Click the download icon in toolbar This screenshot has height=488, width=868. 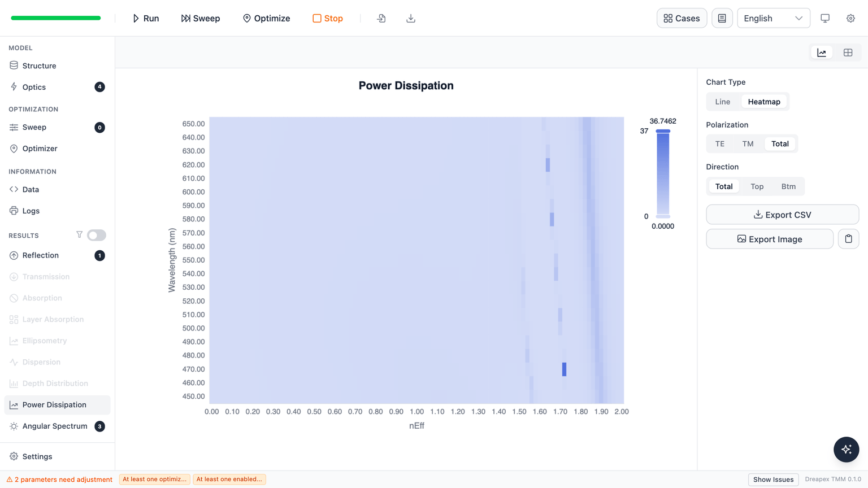(x=411, y=18)
